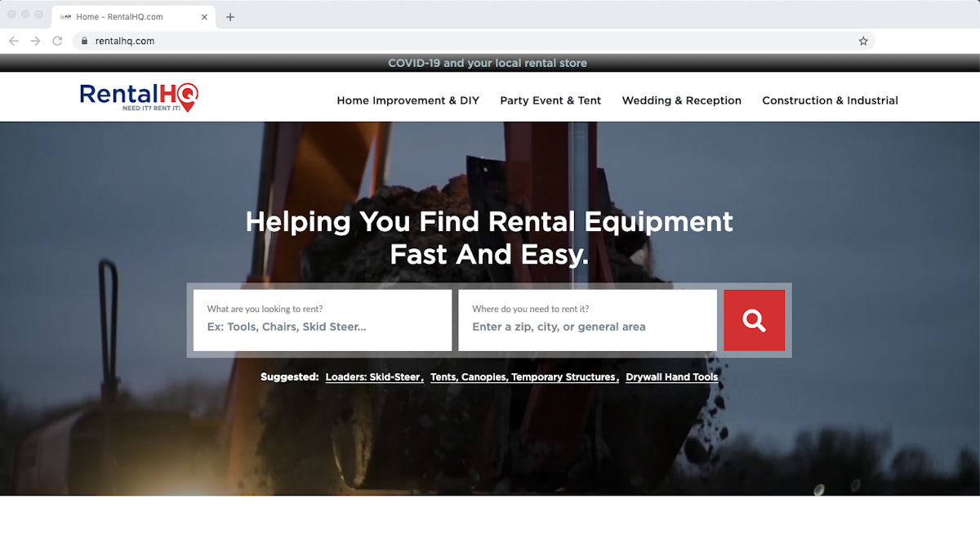
Task: Open a new tab with the plus icon
Action: click(229, 16)
